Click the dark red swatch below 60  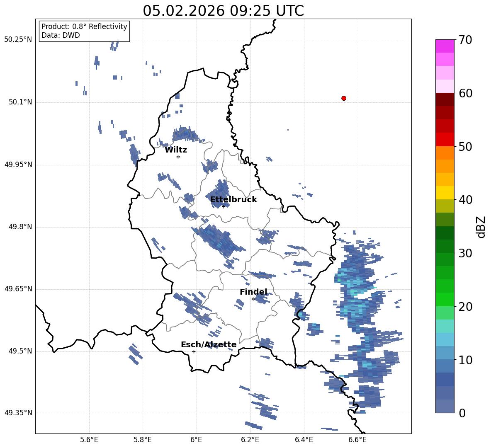445,99
